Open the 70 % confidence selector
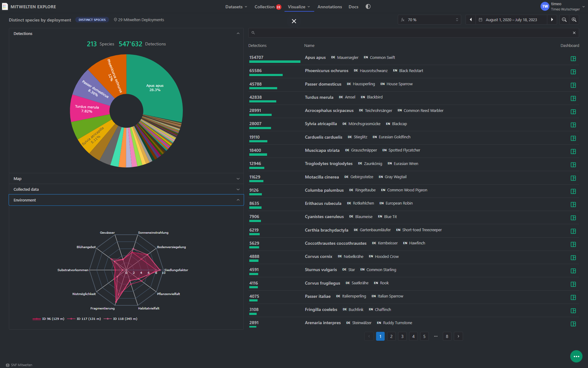The width and height of the screenshot is (588, 368). [x=429, y=20]
